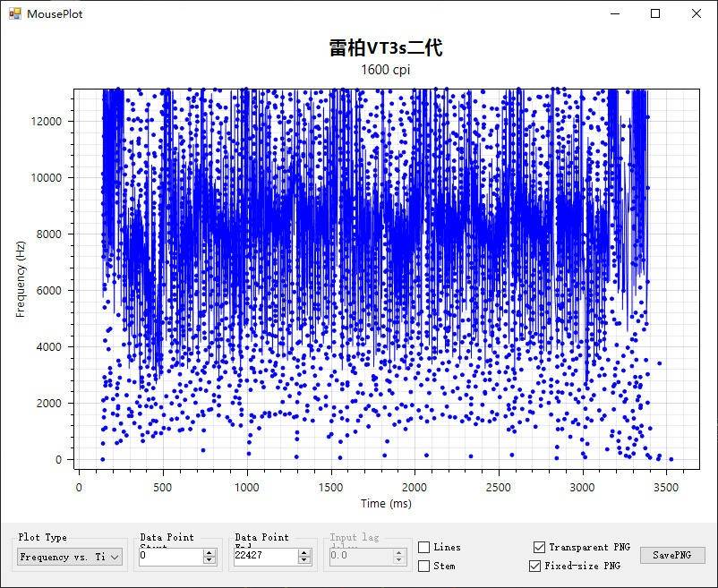Uncheck the Fixed-size PNG checkbox
Image resolution: width=718 pixels, height=588 pixels.
[534, 566]
